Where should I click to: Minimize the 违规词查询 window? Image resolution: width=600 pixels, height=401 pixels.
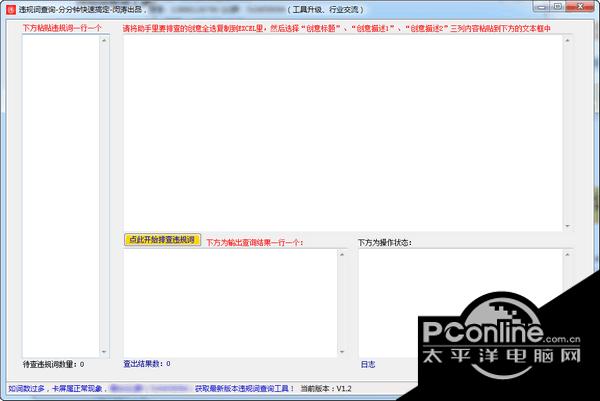click(541, 7)
